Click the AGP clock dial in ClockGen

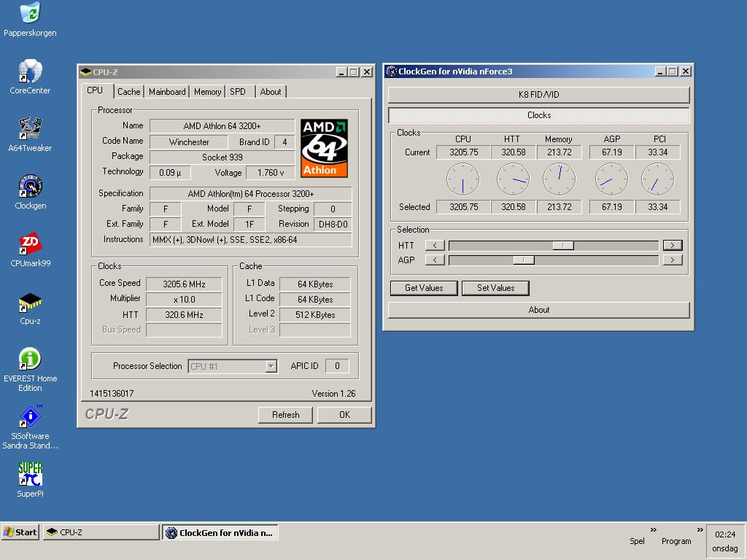point(612,179)
